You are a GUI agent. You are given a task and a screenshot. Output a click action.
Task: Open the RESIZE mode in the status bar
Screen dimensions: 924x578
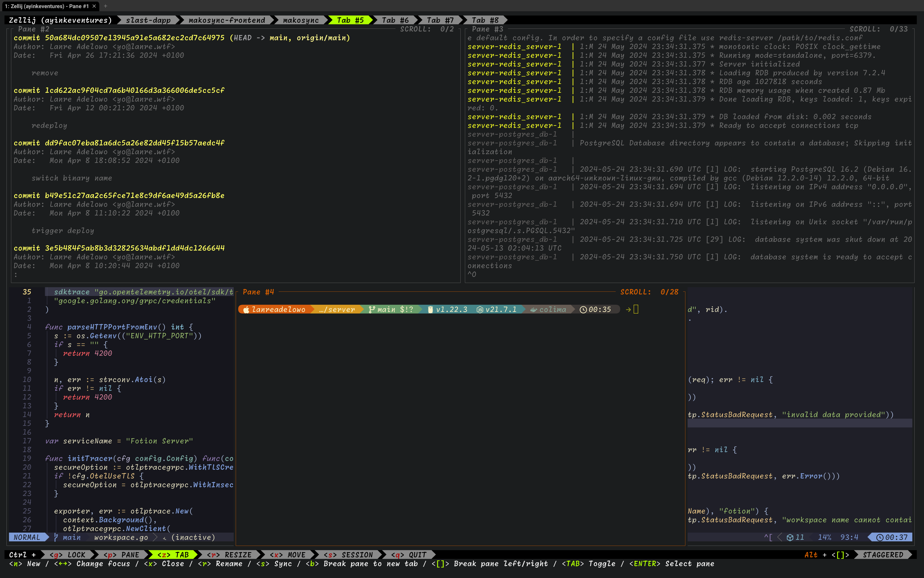[229, 555]
